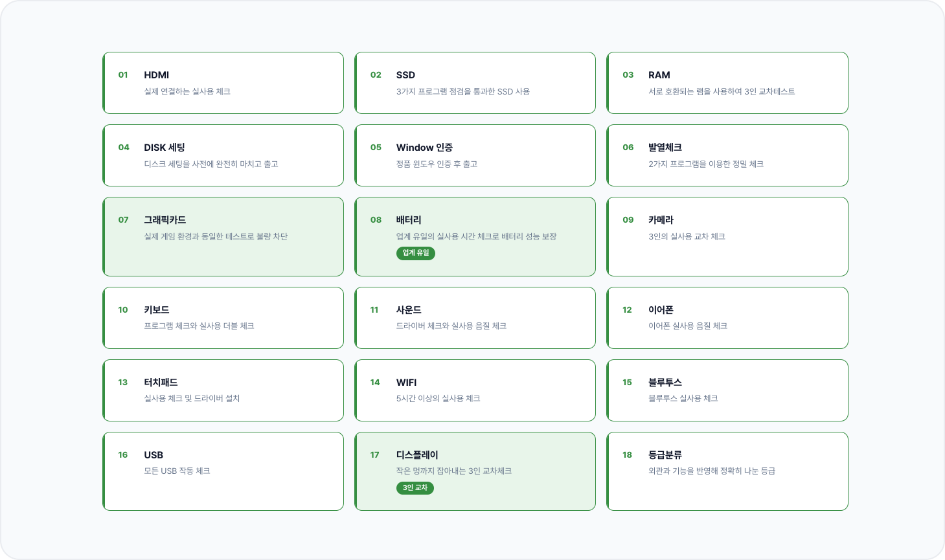Select "2가지 프로그램을 이용한 정밀 체크" description
Screen dimensions: 945x560
point(706,164)
